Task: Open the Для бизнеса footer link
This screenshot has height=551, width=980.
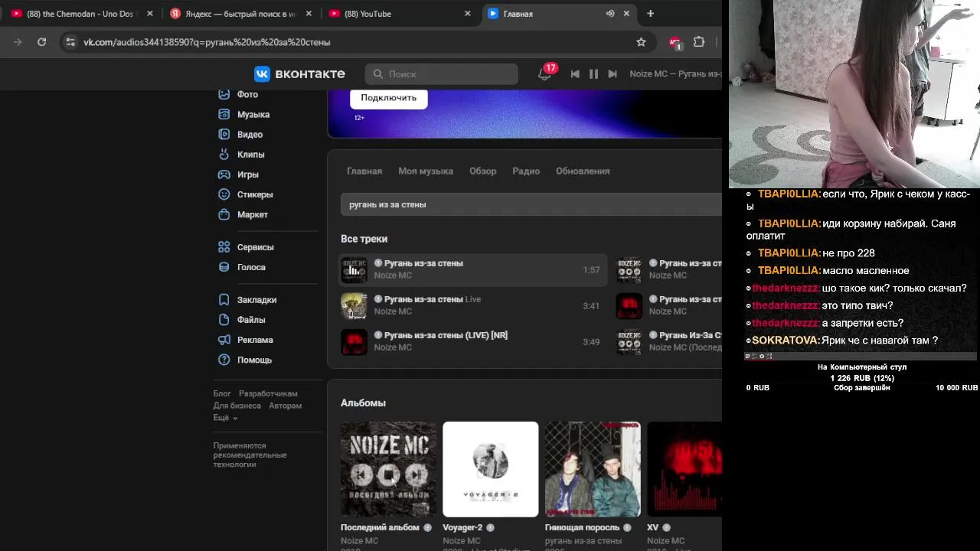Action: point(237,406)
